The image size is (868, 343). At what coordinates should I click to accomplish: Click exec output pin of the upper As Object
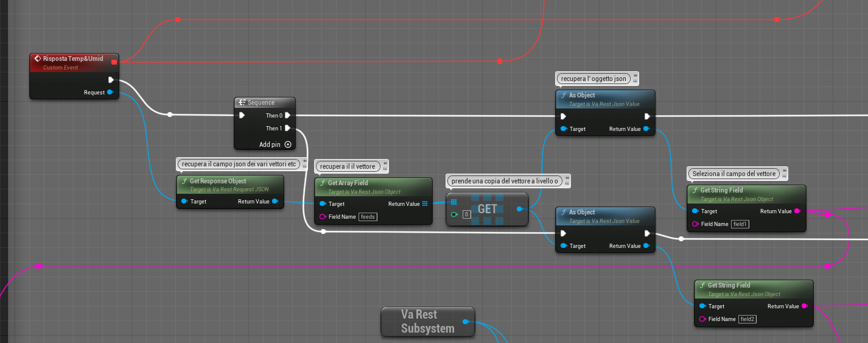point(648,116)
